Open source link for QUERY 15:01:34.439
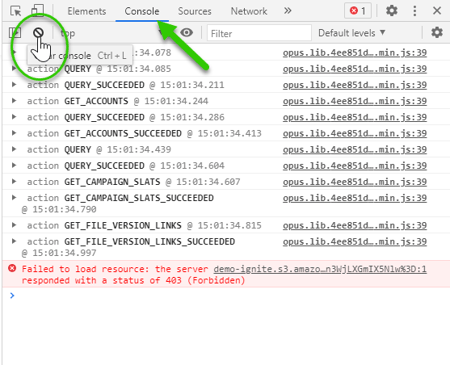 [355, 150]
